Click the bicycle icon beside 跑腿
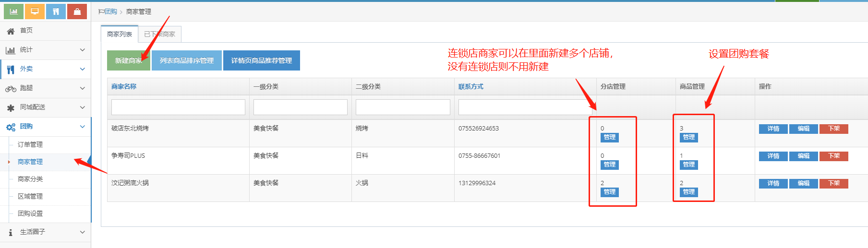This screenshot has height=248, width=868. tap(11, 89)
